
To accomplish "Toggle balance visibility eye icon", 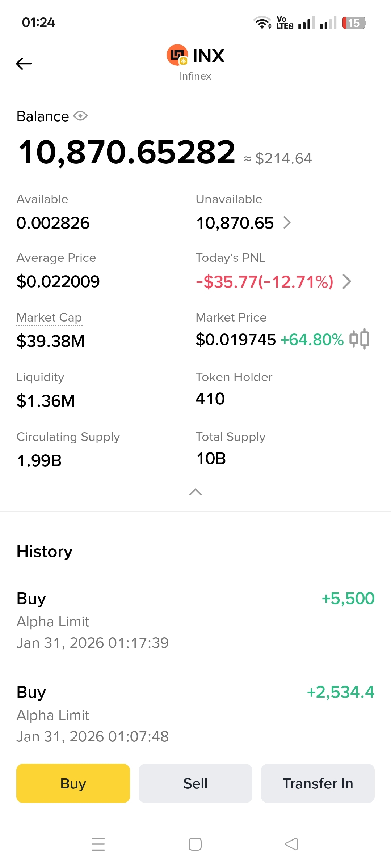I will click(x=80, y=116).
